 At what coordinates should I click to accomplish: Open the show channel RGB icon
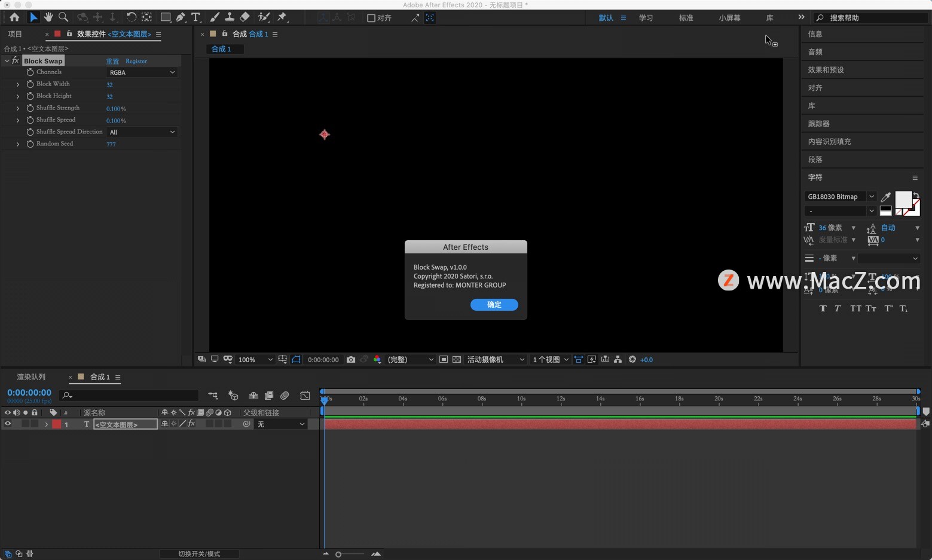click(x=377, y=359)
